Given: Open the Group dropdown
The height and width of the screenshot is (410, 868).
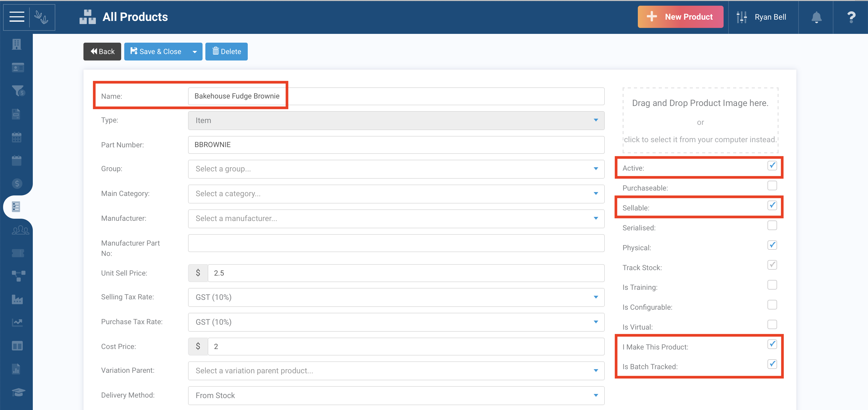Looking at the screenshot, I should 396,169.
